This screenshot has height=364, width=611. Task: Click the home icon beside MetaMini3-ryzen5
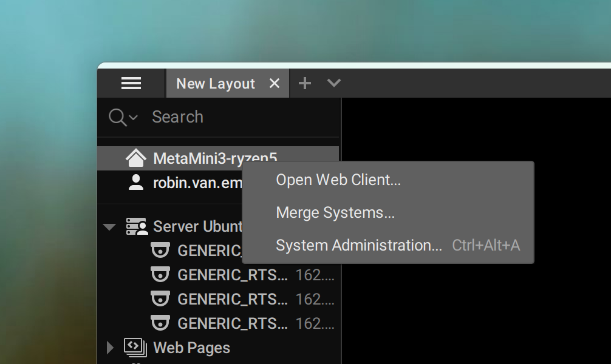coord(135,158)
